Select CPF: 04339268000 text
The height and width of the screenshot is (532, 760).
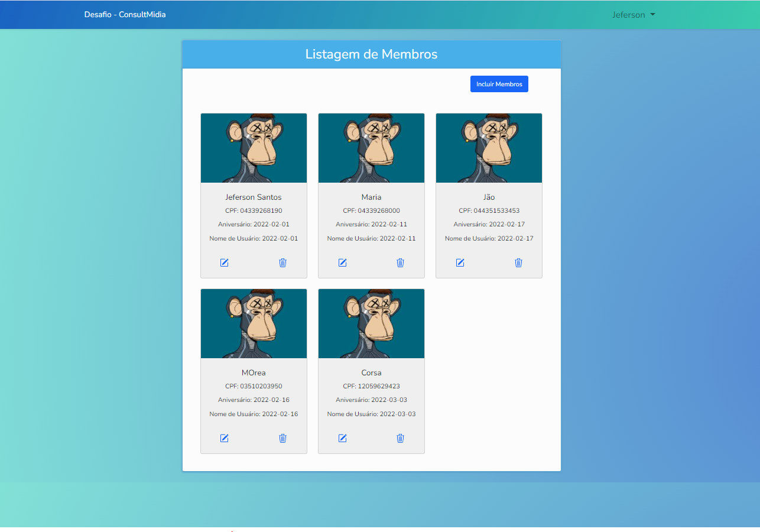[x=371, y=210]
